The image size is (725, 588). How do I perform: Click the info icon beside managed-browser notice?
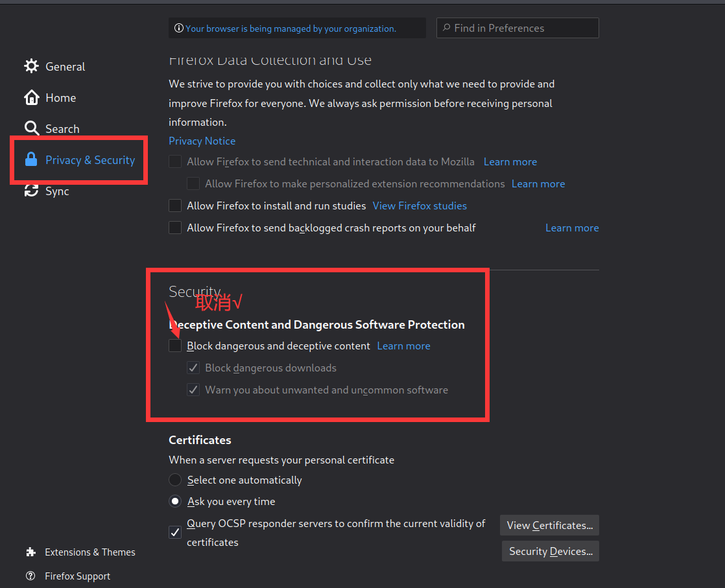tap(178, 28)
